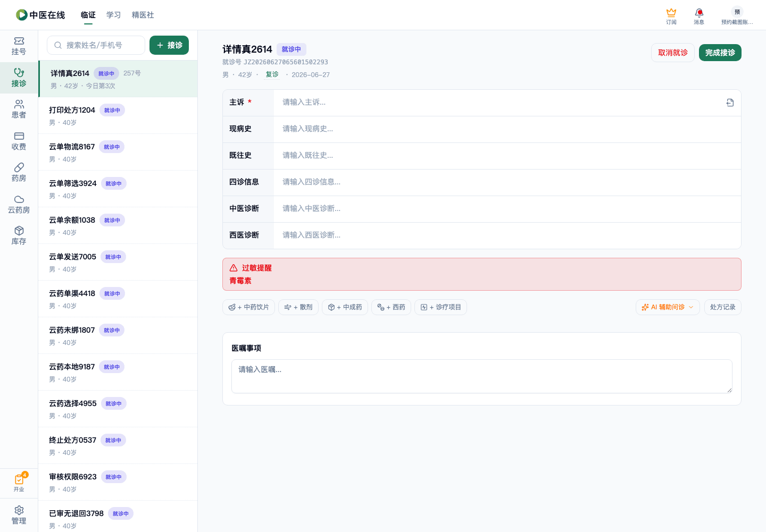Open the 患者 patients sidebar icon

tap(19, 109)
